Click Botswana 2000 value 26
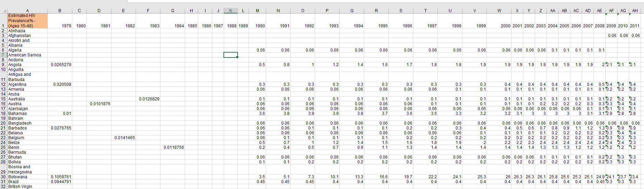This screenshot has width=644, height=189. click(x=499, y=177)
